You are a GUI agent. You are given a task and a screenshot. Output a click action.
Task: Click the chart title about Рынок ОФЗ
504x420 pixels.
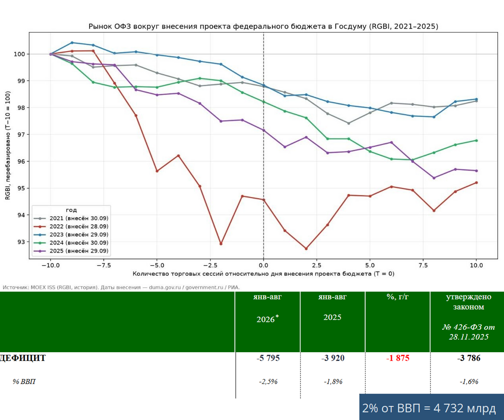point(263,26)
